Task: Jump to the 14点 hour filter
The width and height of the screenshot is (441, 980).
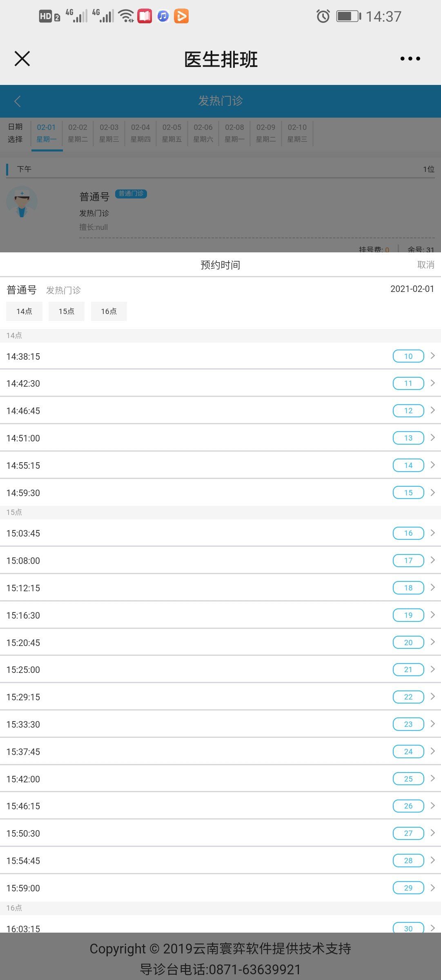Action: tap(24, 311)
